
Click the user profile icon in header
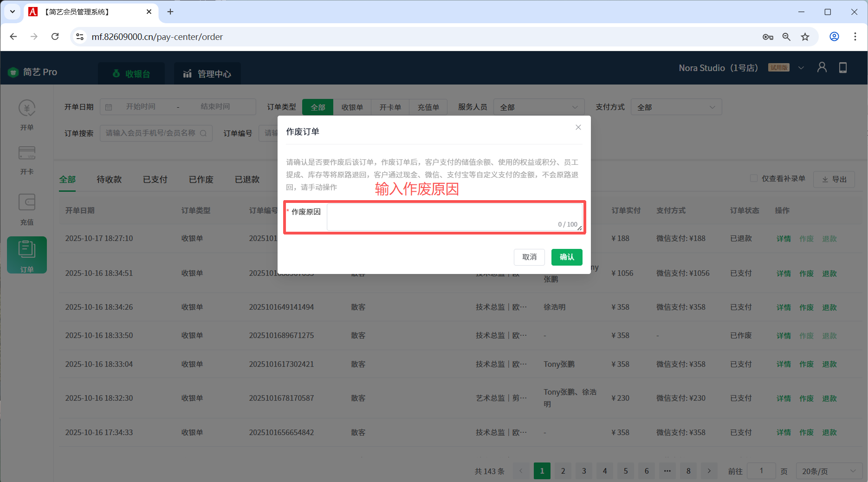pos(822,68)
